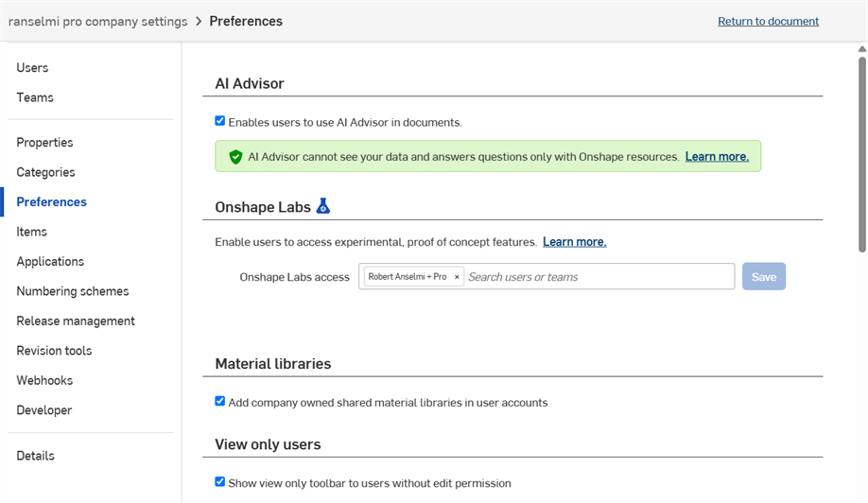Open the Webhooks page
868x503 pixels.
(x=44, y=381)
